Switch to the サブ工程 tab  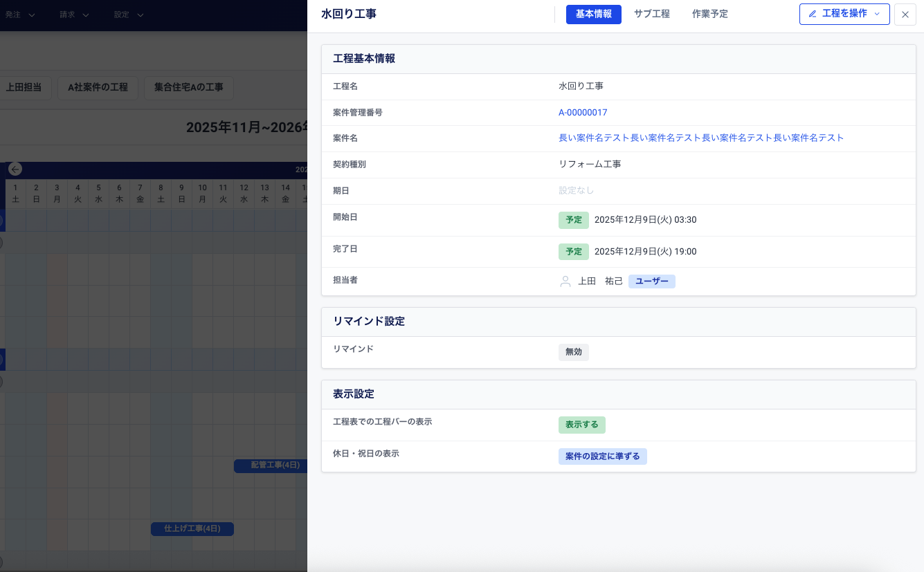651,14
